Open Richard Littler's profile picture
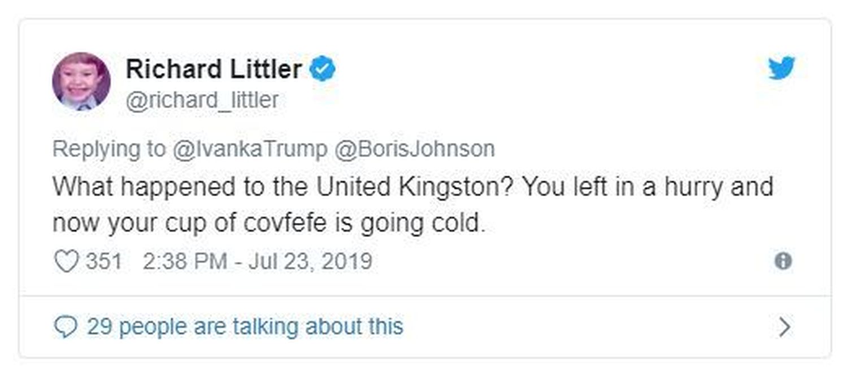 tap(81, 81)
